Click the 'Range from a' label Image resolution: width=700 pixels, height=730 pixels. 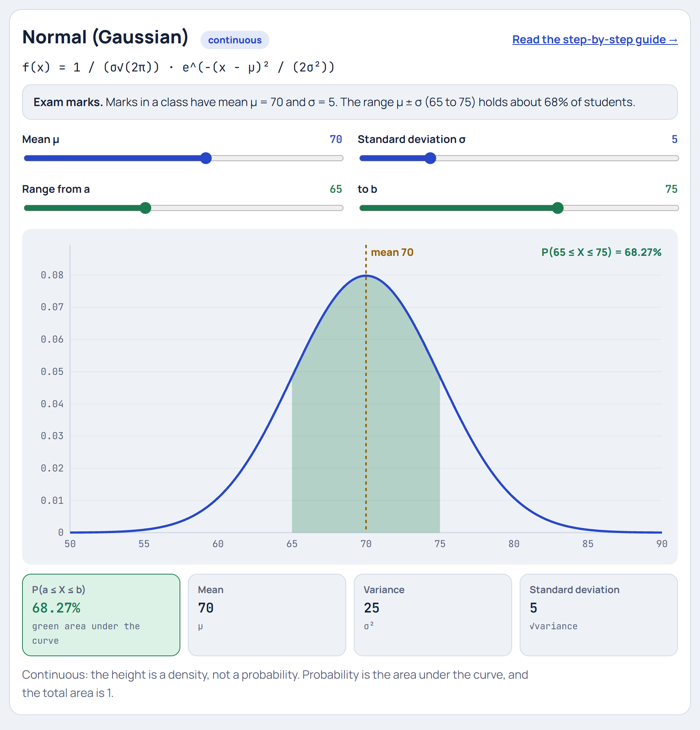pos(56,189)
